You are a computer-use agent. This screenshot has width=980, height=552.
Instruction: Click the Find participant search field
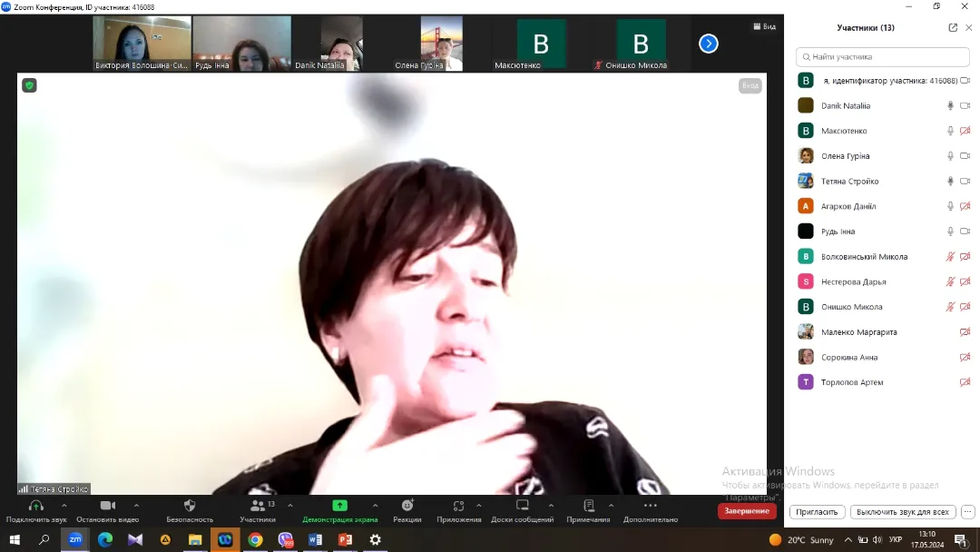pyautogui.click(x=882, y=57)
